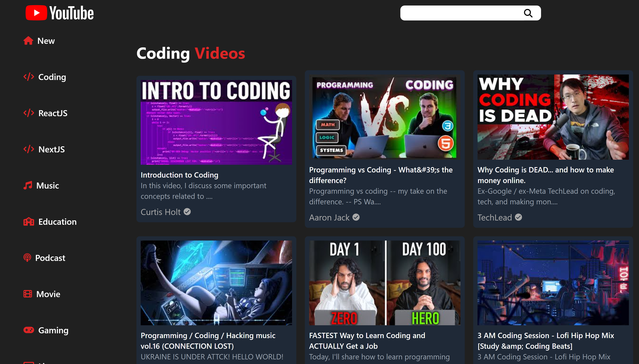
Task: Click in the search input field
Action: (460, 13)
